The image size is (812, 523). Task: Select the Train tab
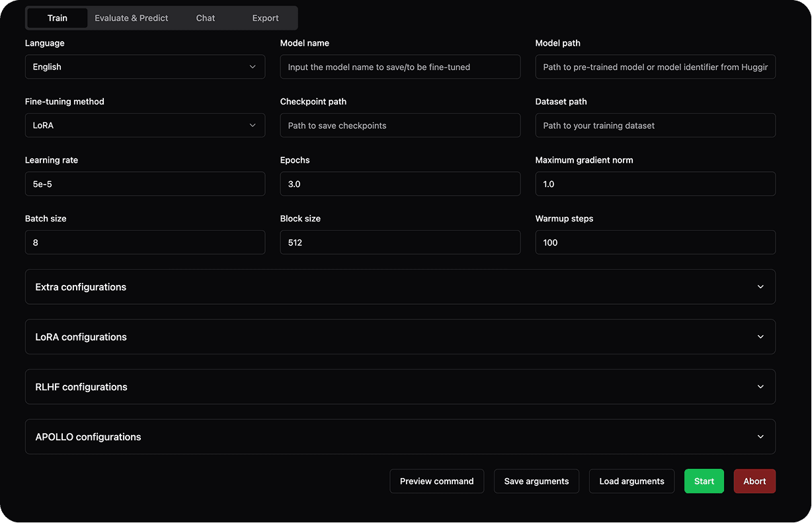pyautogui.click(x=57, y=18)
